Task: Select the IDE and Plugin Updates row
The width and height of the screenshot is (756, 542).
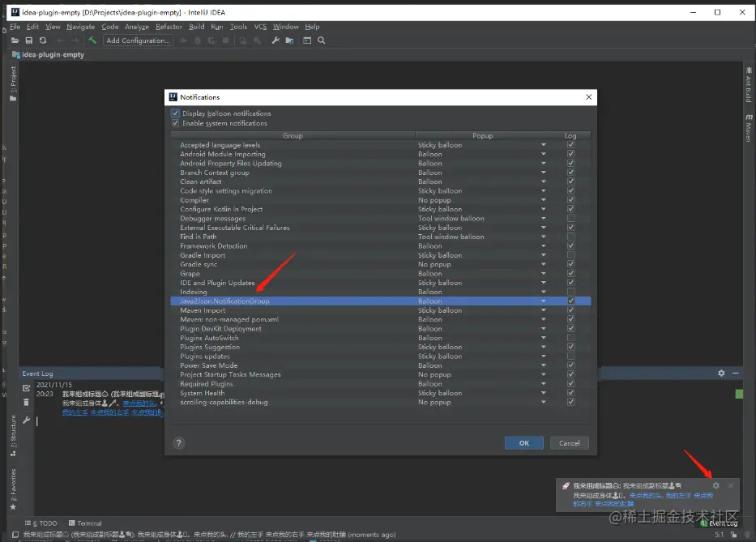Action: pos(380,283)
